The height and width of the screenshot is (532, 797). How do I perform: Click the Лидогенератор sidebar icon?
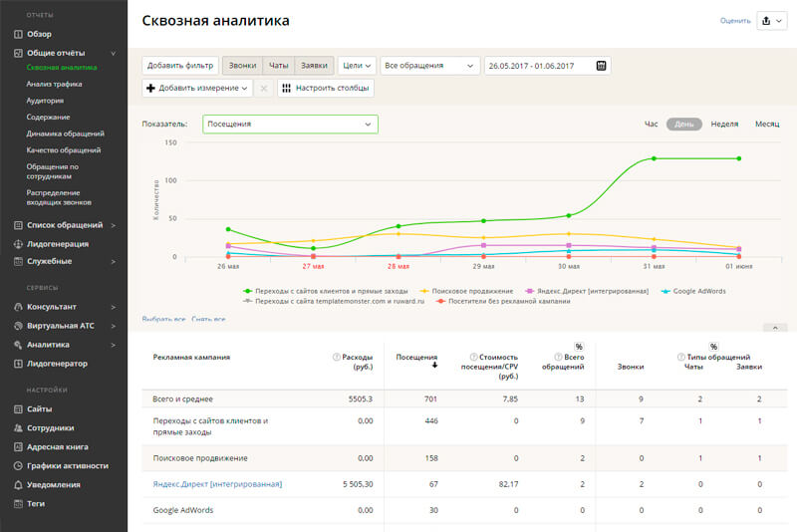point(18,364)
